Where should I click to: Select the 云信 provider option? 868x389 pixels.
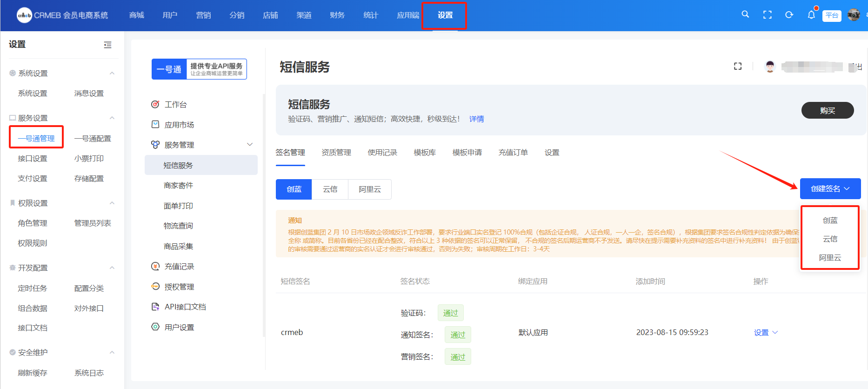pyautogui.click(x=330, y=189)
